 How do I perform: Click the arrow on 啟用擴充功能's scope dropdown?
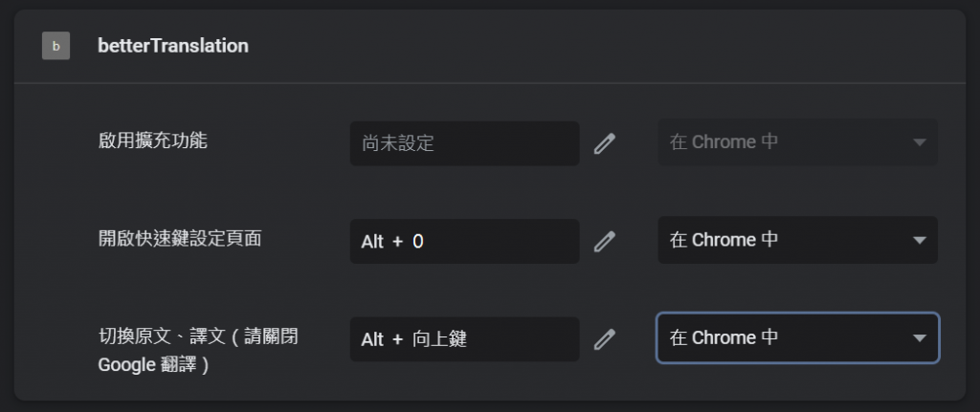pos(919,143)
